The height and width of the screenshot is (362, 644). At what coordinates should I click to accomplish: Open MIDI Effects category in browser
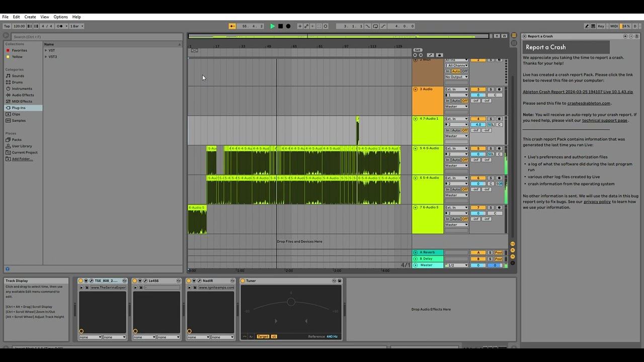click(22, 102)
